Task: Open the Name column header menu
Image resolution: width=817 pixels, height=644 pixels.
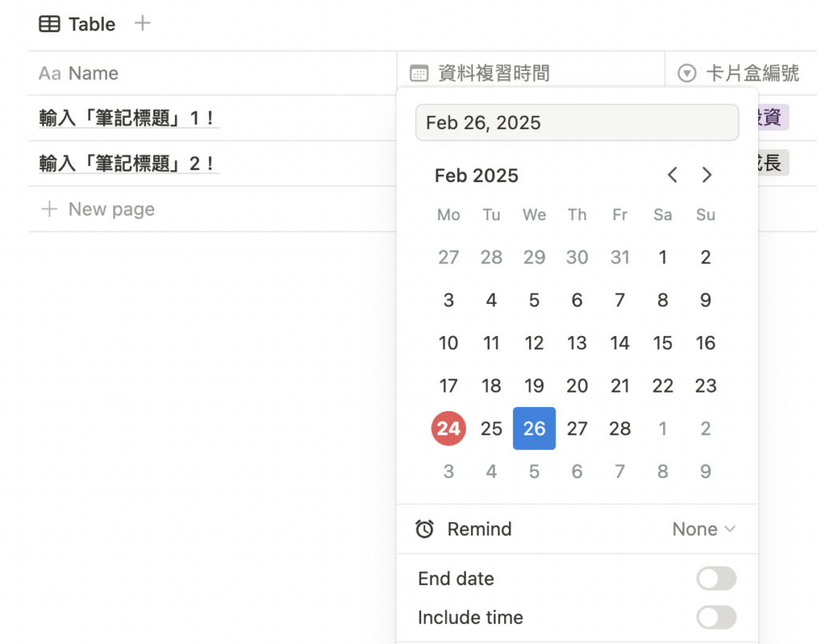Action: pos(93,73)
